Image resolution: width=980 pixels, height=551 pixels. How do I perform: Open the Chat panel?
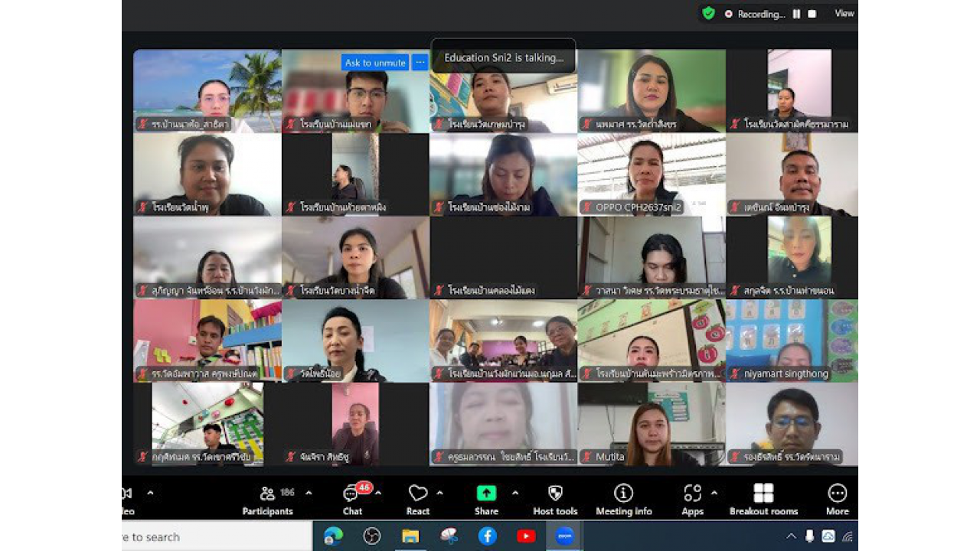tap(352, 499)
